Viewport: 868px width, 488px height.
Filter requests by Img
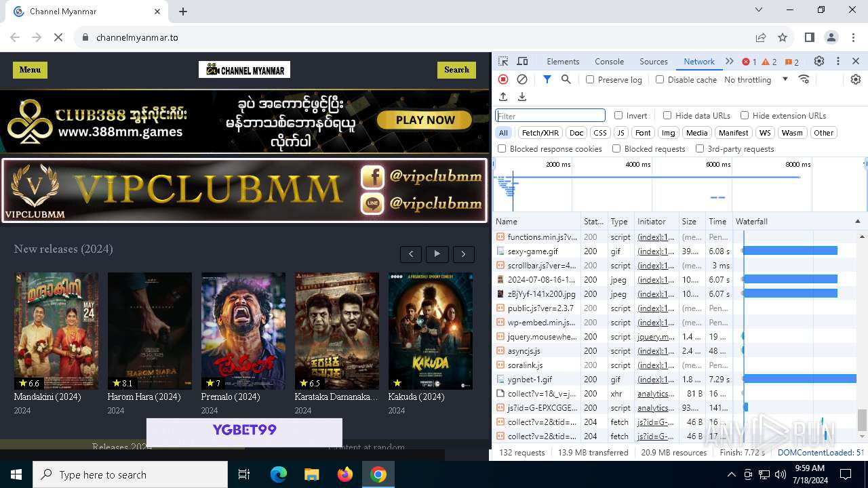click(669, 133)
